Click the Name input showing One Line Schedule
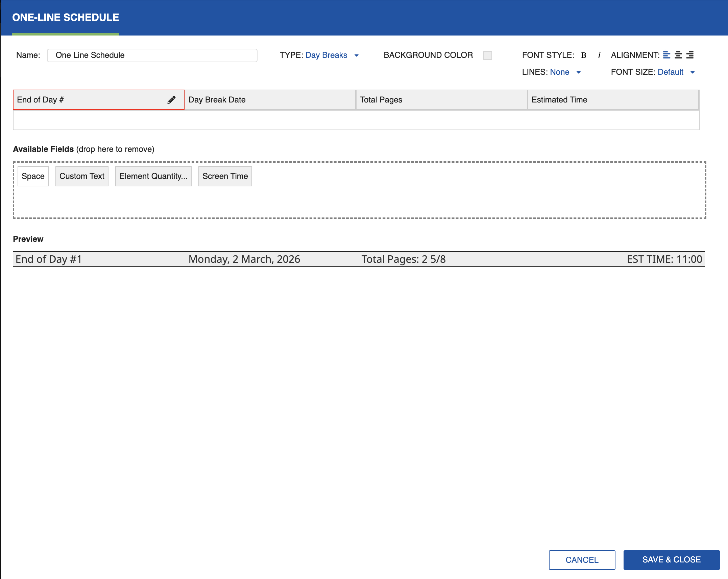728x579 pixels. click(x=152, y=55)
